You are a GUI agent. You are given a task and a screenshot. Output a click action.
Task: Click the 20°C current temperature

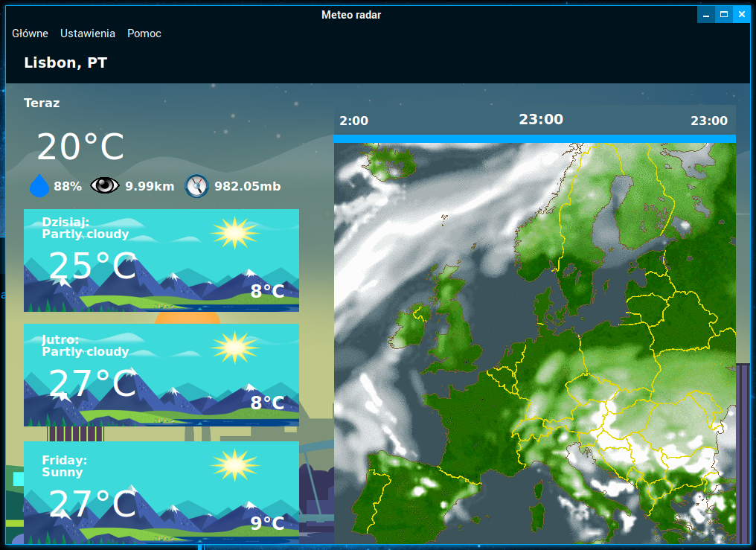tap(80, 147)
